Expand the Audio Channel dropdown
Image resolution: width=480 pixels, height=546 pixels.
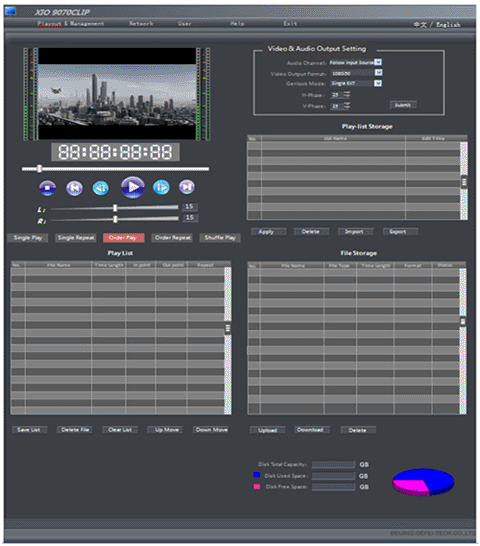click(x=378, y=62)
